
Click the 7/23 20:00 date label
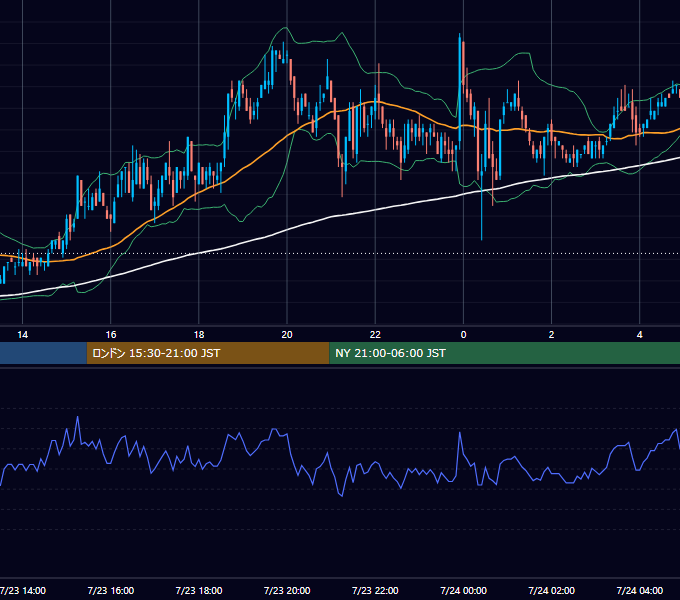(287, 590)
